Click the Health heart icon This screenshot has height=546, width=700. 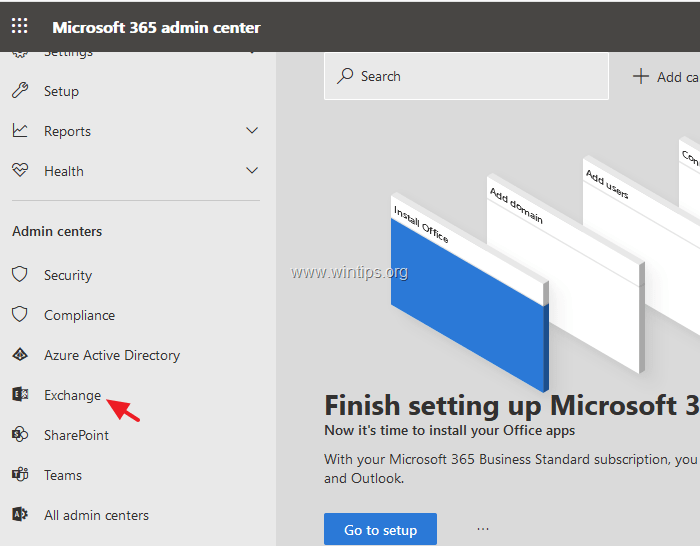20,170
